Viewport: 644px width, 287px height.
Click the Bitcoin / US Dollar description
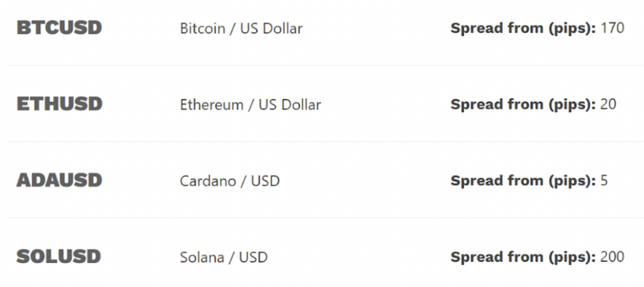point(241,29)
